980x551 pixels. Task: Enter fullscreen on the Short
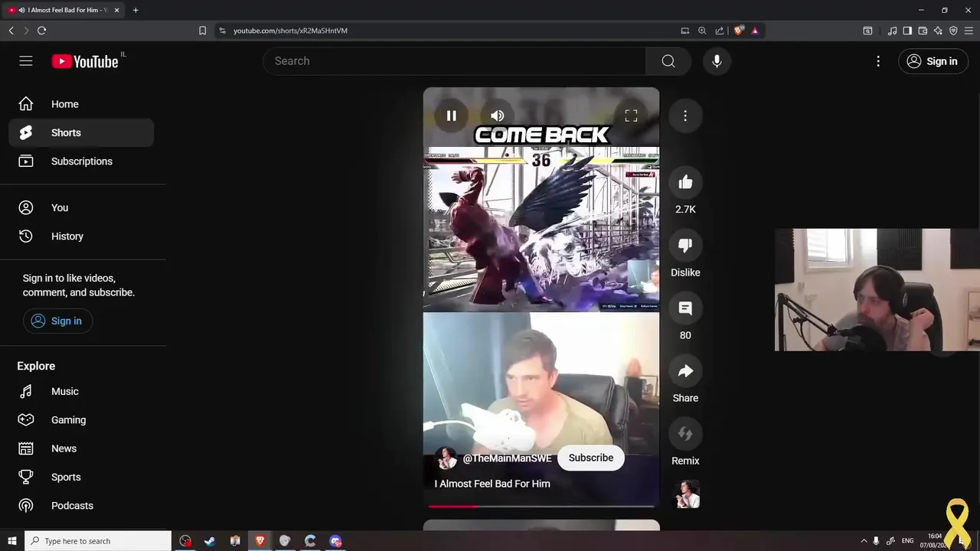[631, 116]
